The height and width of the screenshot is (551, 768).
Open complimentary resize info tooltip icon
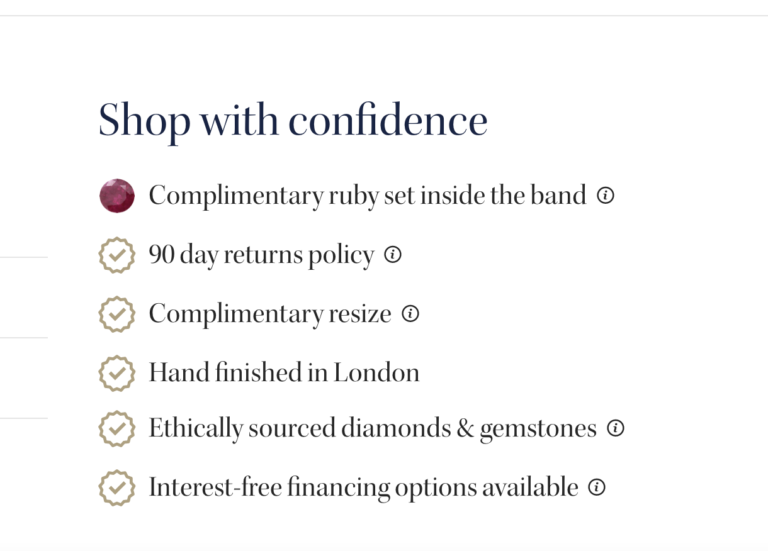pos(410,314)
